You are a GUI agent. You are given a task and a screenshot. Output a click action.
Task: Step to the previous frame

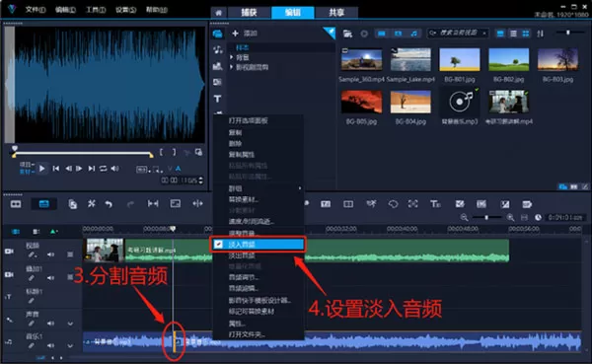[x=68, y=169]
